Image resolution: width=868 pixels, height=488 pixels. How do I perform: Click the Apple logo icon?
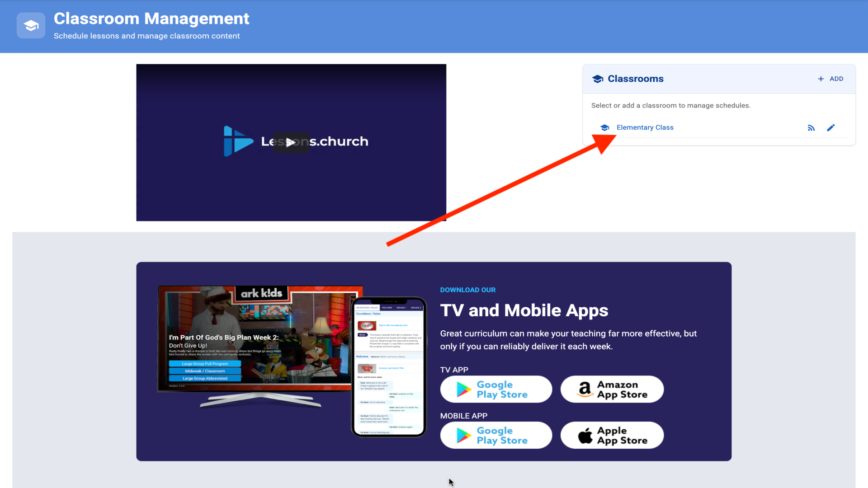(585, 436)
